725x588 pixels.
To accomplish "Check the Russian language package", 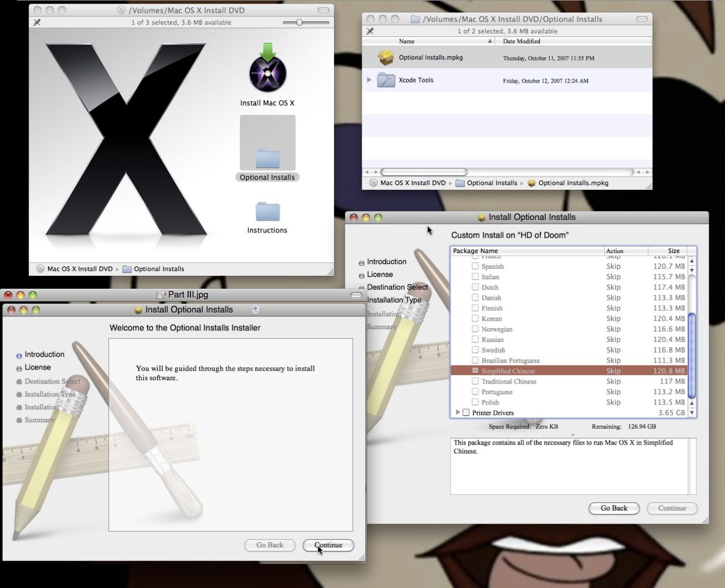I will pyautogui.click(x=475, y=339).
